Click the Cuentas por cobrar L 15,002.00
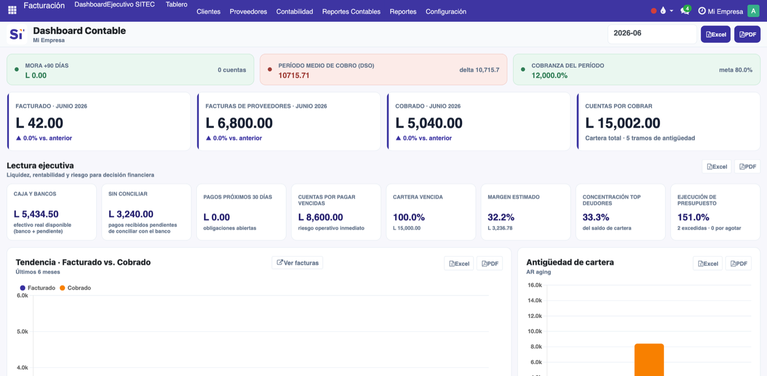Screen dimensions: 767x376 [x=623, y=123]
